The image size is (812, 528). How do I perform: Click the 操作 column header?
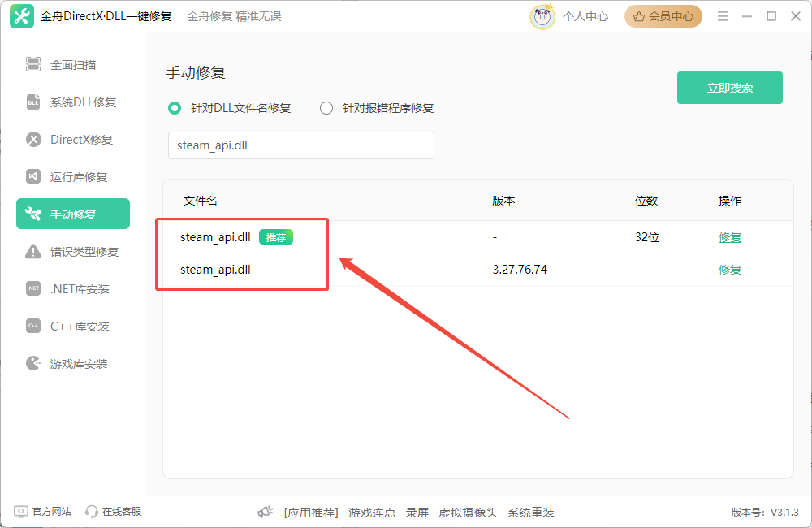[730, 201]
